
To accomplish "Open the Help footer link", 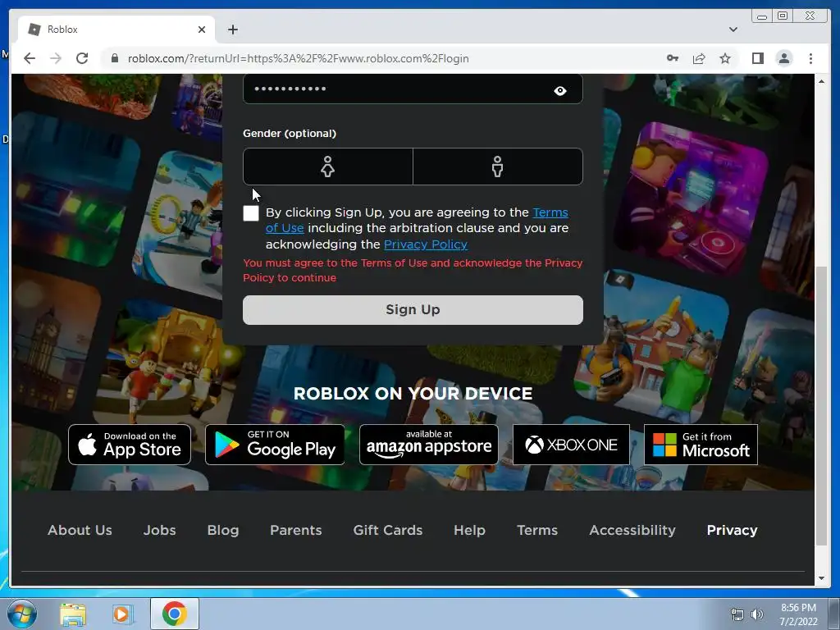I will pos(469,530).
